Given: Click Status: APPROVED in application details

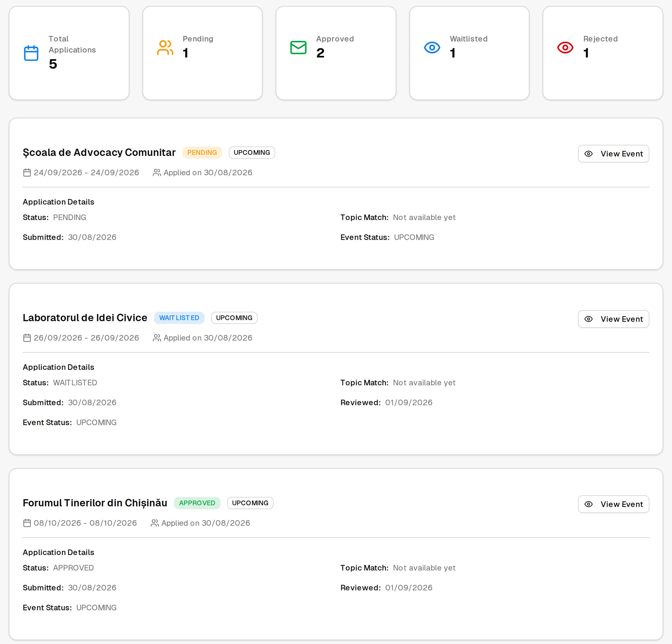Looking at the screenshot, I should (x=58, y=568).
